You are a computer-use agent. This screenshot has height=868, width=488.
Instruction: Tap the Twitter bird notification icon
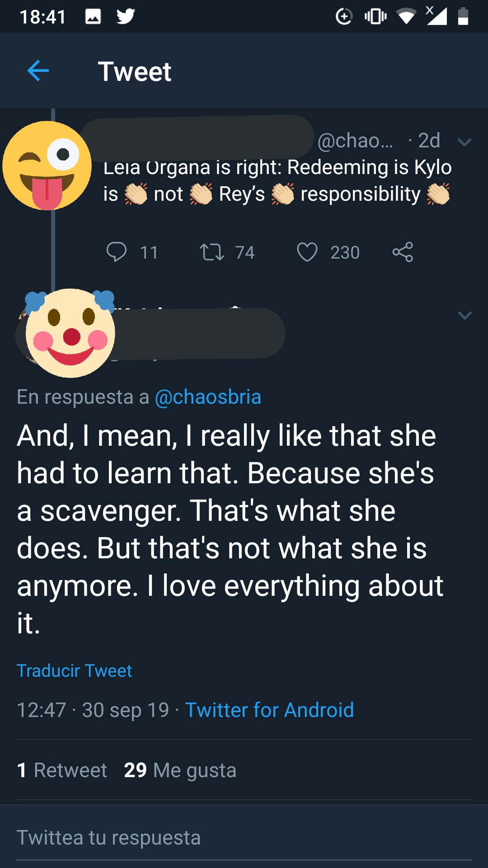126,17
